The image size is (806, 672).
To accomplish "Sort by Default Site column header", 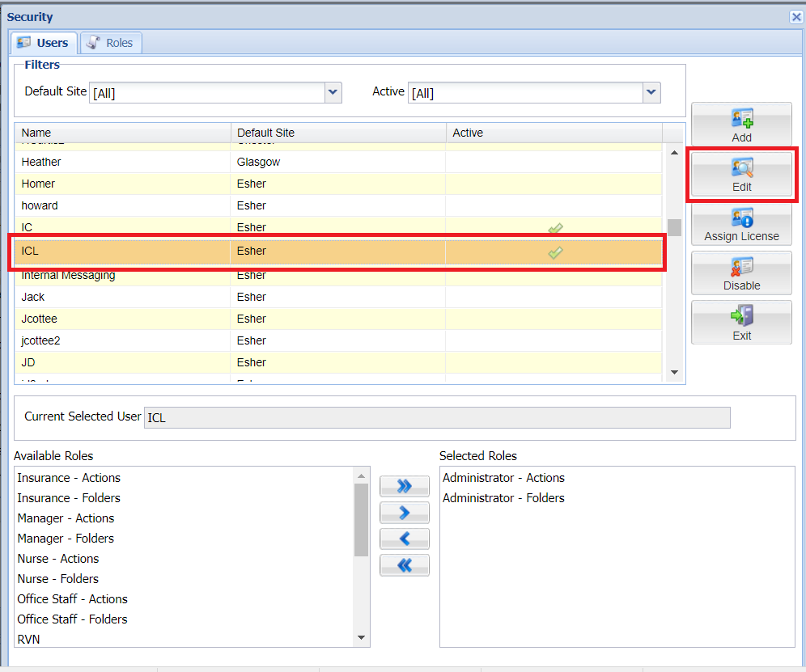I will coord(338,133).
